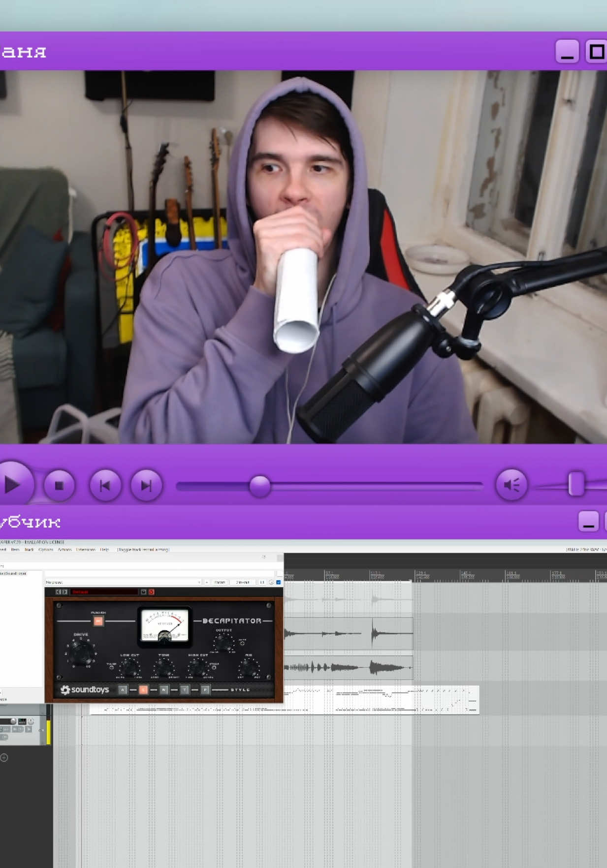The image size is (607, 868).
Task: Click the Param button in FX window
Action: [x=220, y=582]
